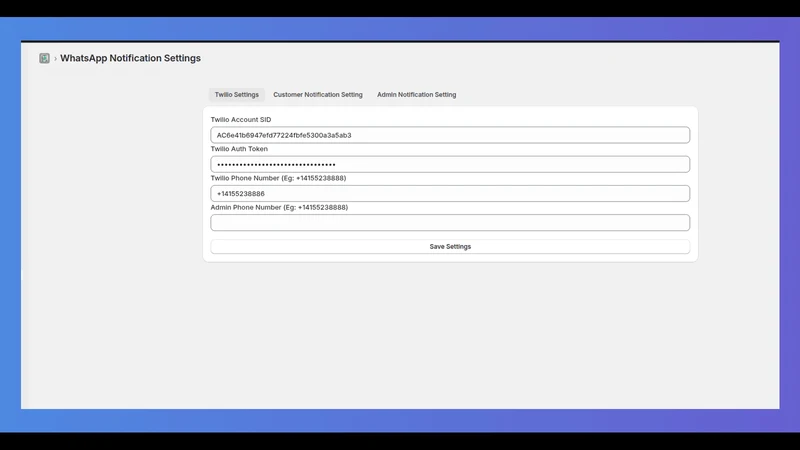Click the WhatsApp Notification Settings heading
The height and width of the screenshot is (450, 800).
pyautogui.click(x=130, y=58)
